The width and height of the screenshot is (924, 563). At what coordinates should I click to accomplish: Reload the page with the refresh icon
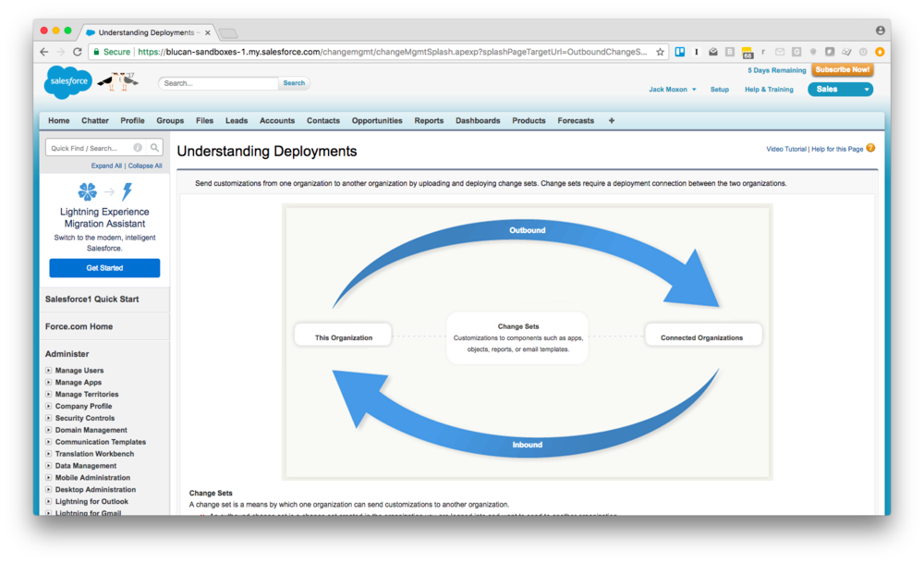78,52
